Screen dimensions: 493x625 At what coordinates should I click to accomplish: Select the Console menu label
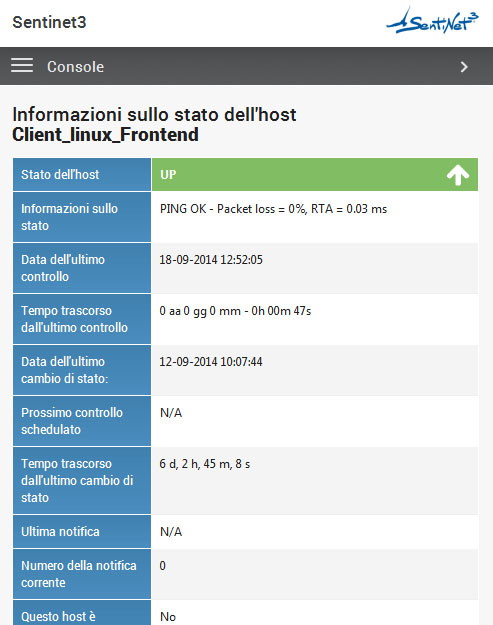75,67
